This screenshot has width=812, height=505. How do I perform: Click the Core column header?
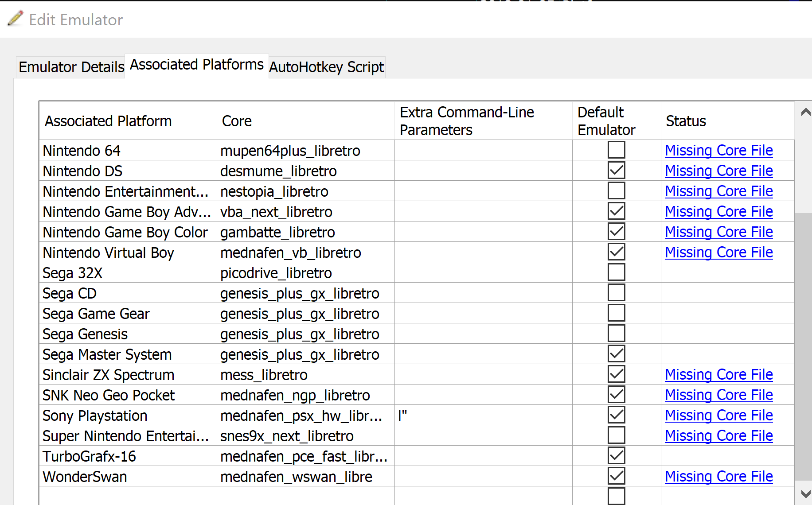[306, 121]
